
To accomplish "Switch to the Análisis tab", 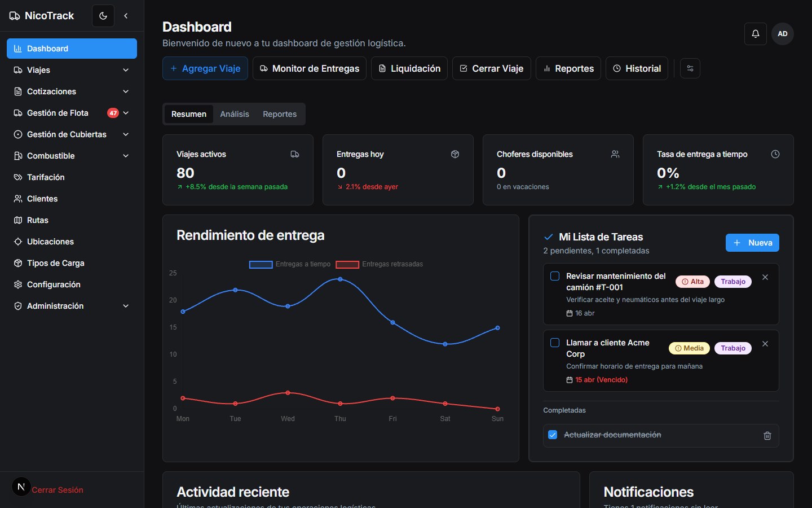I will (235, 114).
